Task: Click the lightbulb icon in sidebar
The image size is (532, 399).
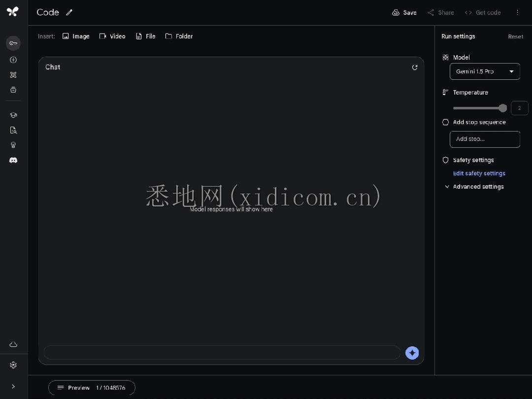Action: 13,145
